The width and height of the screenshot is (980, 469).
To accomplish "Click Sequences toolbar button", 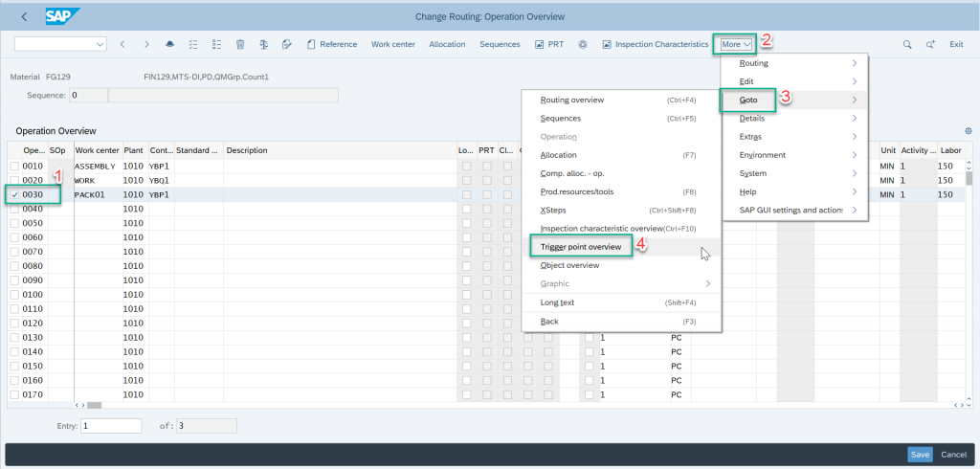I will (500, 44).
